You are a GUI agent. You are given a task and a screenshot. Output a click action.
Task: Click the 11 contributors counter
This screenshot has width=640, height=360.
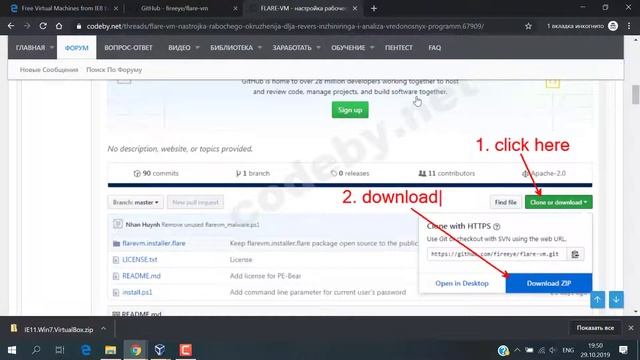[x=447, y=173]
